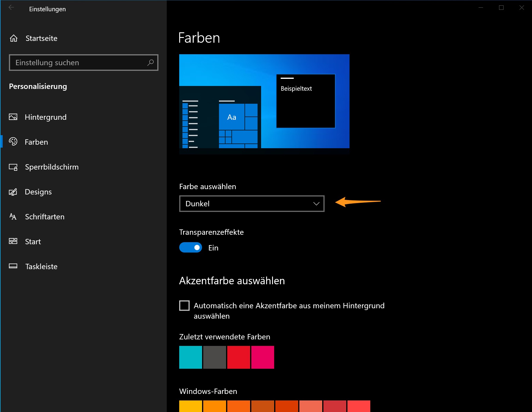Image resolution: width=532 pixels, height=412 pixels.
Task: Pick the gray recently used color
Action: pyautogui.click(x=215, y=357)
